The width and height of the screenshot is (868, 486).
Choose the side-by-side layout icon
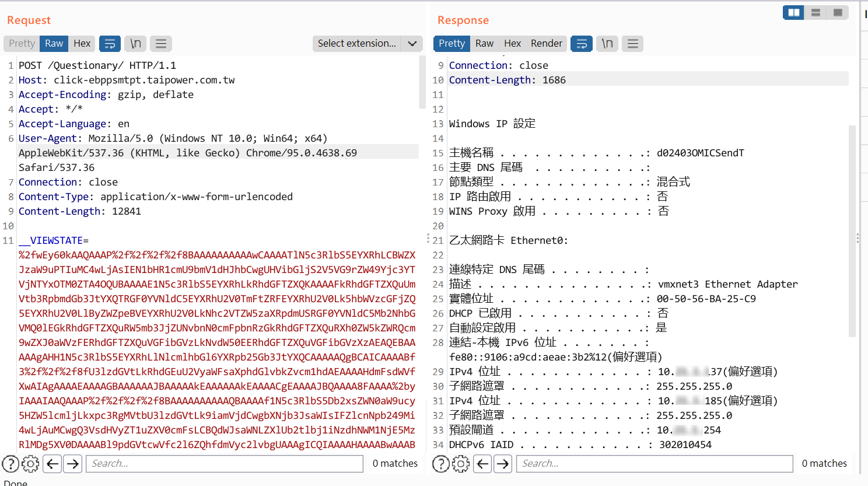click(793, 12)
